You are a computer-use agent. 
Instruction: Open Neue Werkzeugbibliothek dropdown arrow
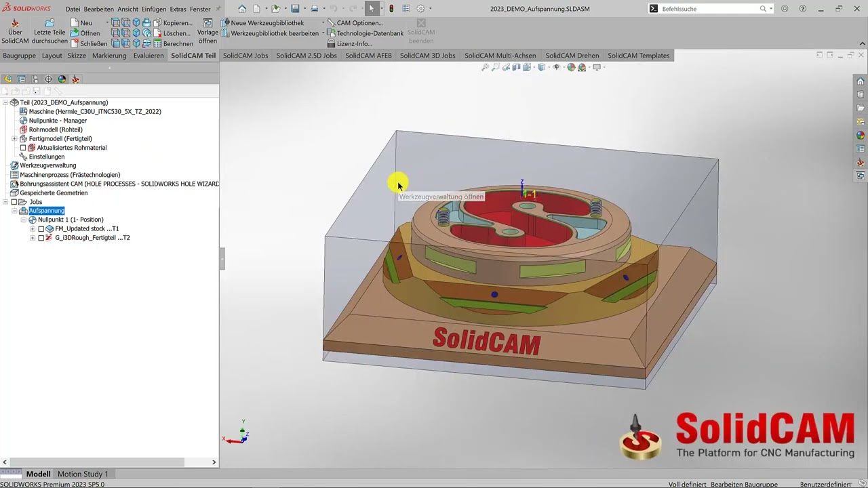tap(323, 22)
